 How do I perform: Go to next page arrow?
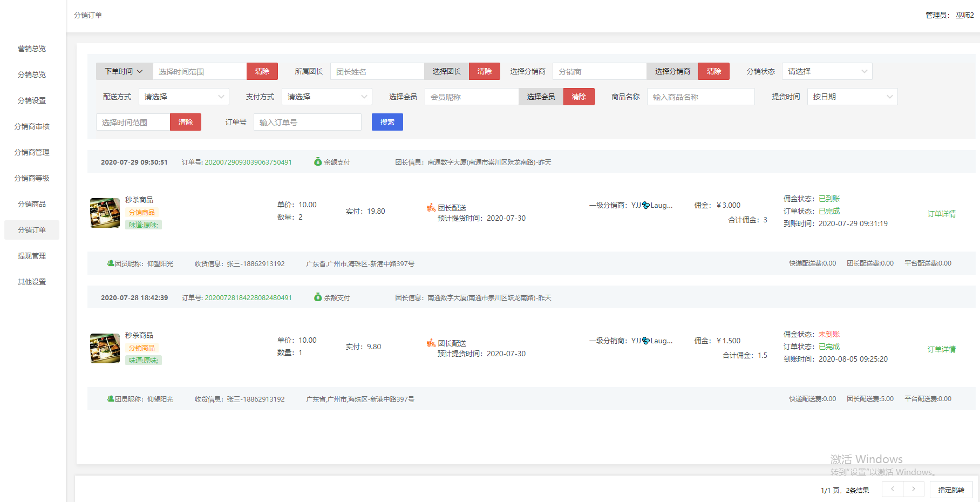pyautogui.click(x=913, y=489)
